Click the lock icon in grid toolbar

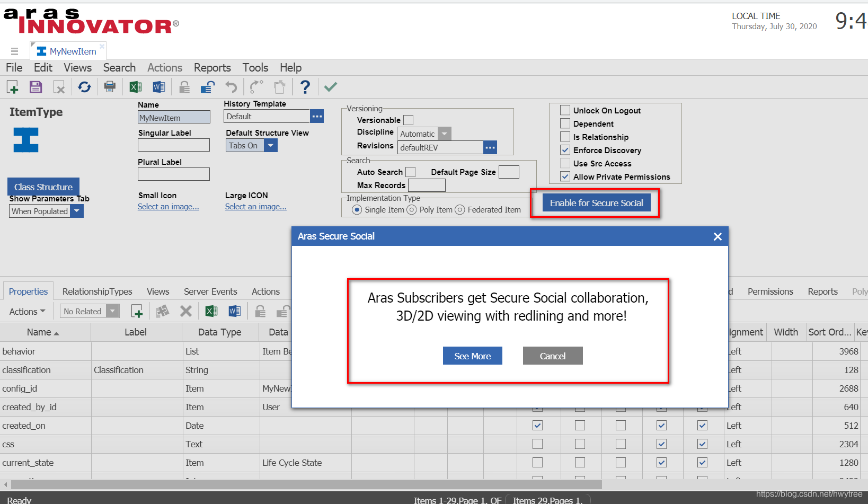point(260,311)
